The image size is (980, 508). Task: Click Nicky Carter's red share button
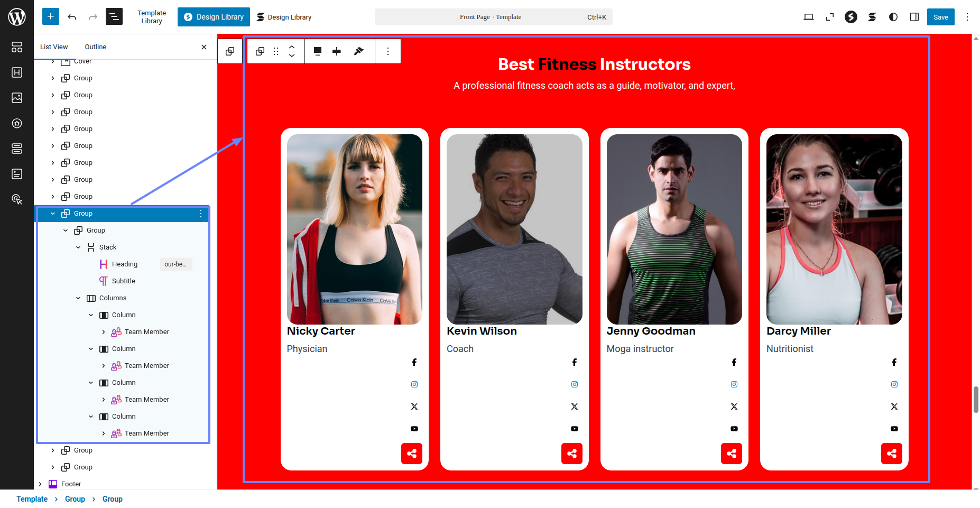[412, 454]
